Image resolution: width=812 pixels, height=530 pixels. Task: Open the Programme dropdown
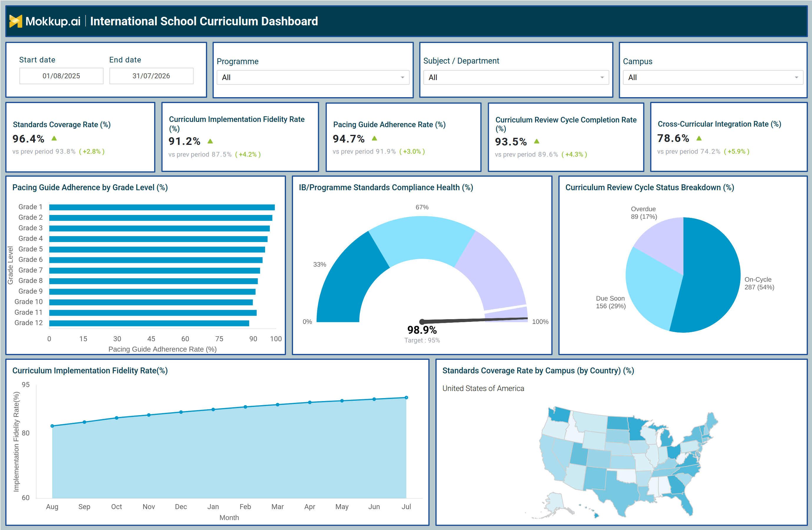pos(313,77)
